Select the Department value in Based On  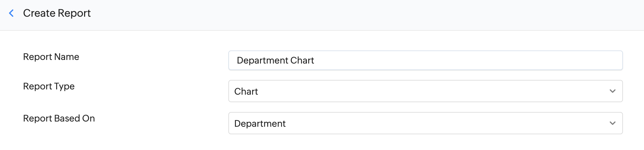pos(260,123)
